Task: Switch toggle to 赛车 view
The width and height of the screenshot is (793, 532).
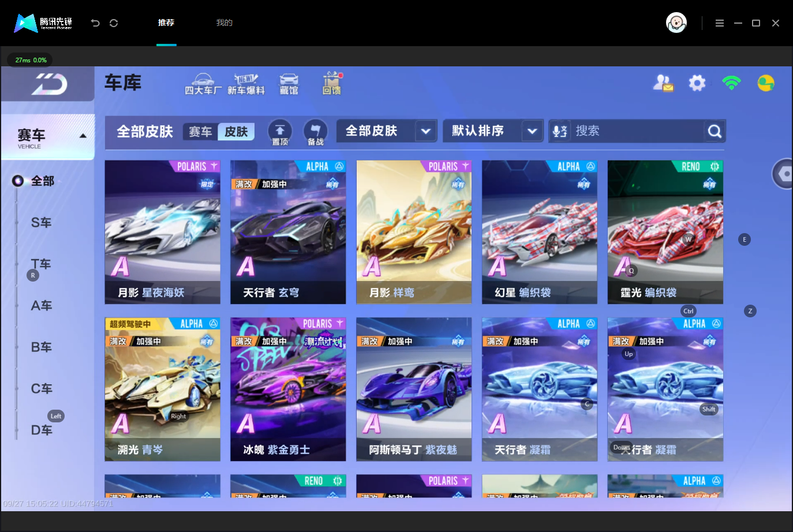Action: click(200, 132)
